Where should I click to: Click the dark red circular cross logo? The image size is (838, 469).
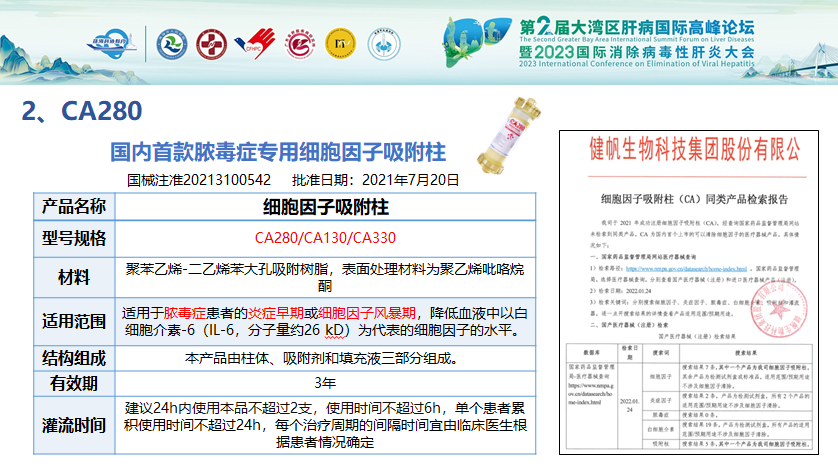[x=211, y=44]
